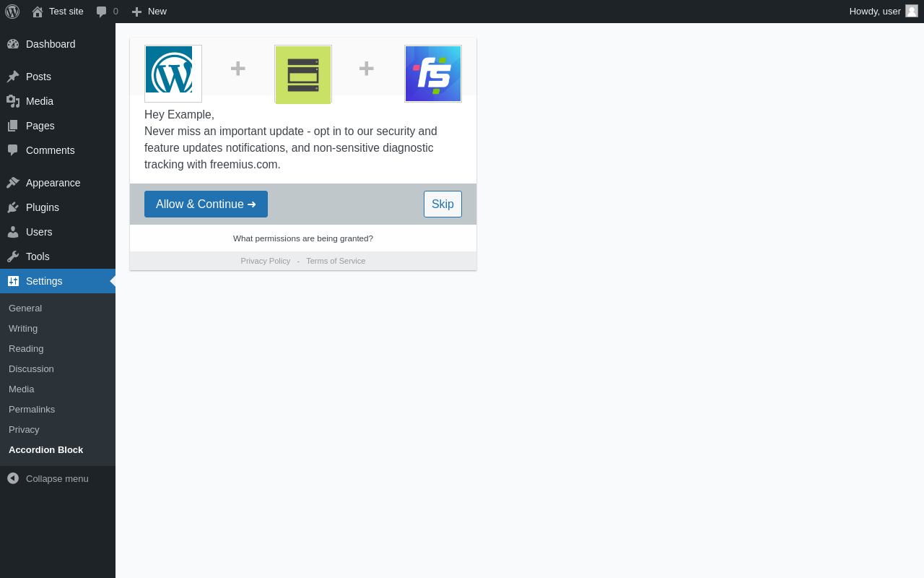The height and width of the screenshot is (578, 924).
Task: Open the Privacy Policy link
Action: (x=266, y=261)
